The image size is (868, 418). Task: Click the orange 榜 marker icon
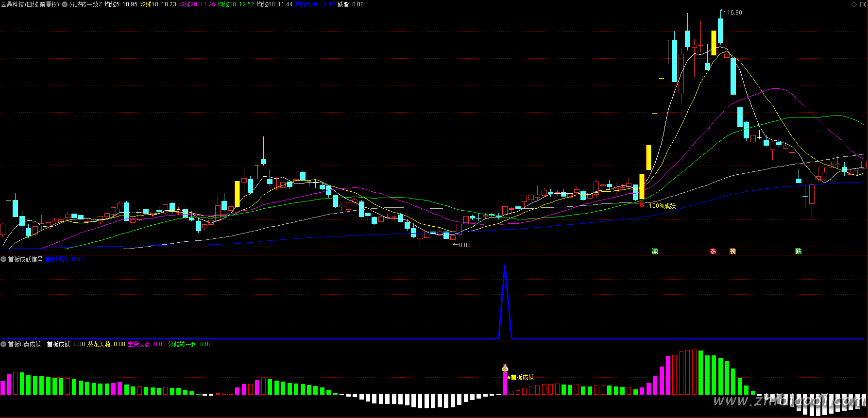pos(732,251)
